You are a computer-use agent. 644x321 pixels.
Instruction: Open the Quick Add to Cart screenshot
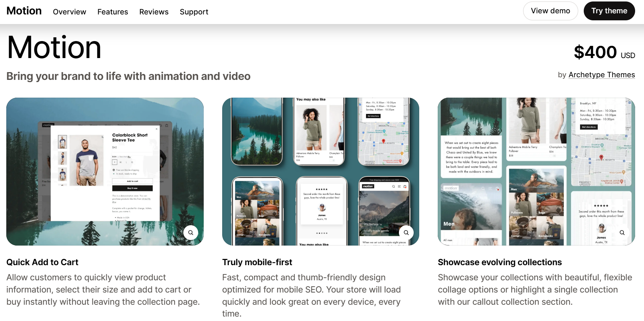pyautogui.click(x=105, y=172)
